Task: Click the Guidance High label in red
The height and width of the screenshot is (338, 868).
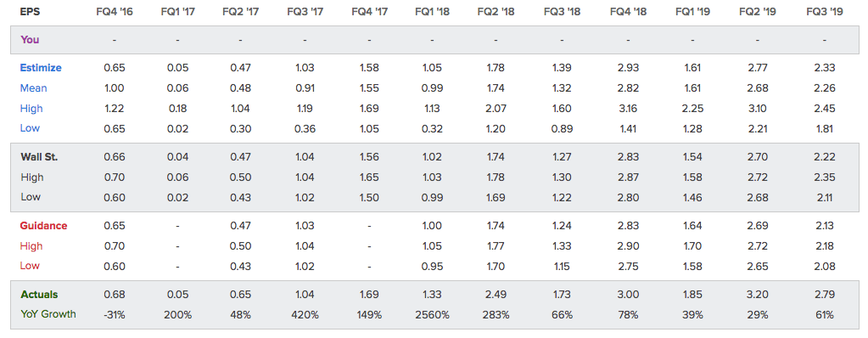Action: (x=31, y=246)
